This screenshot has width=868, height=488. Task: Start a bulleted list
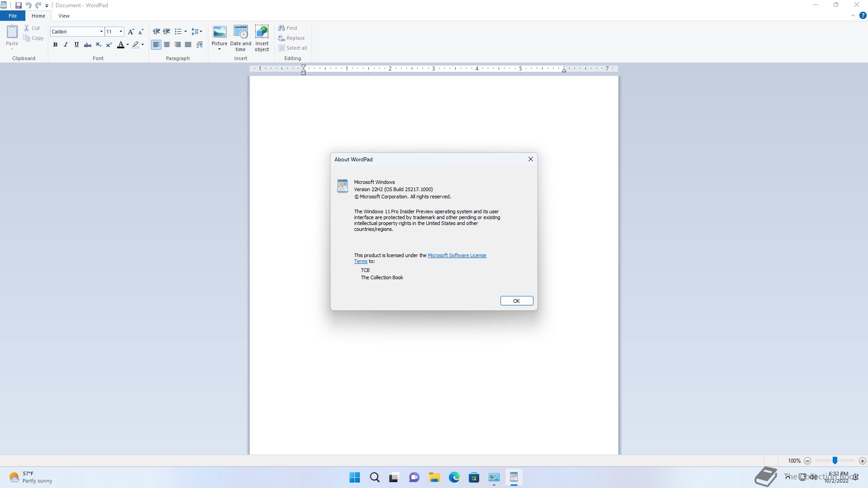click(178, 32)
